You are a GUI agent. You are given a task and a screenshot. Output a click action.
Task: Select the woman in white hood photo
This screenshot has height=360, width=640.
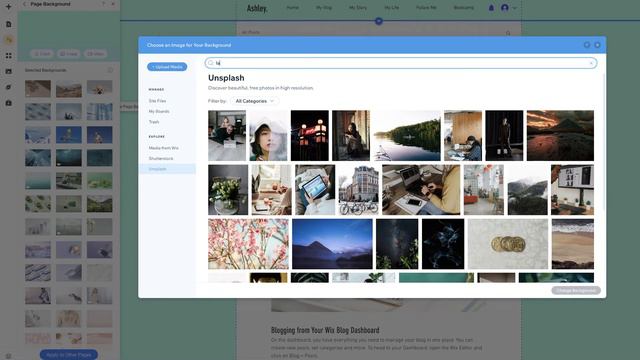268,136
